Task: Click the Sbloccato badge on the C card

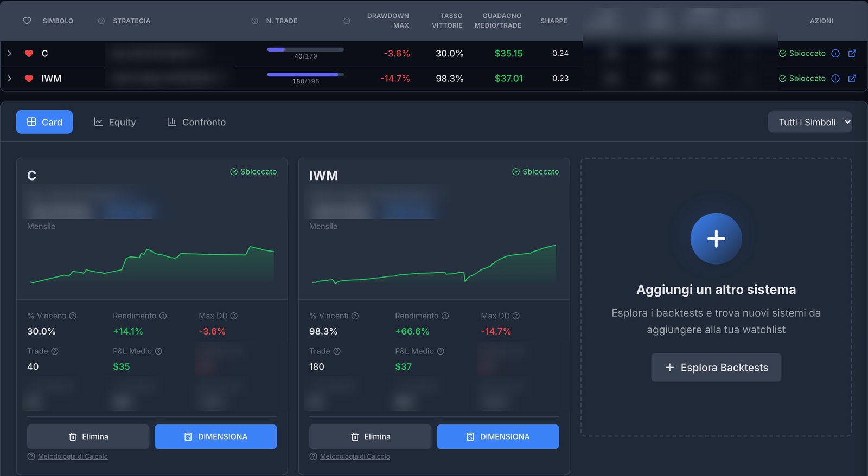Action: 253,172
